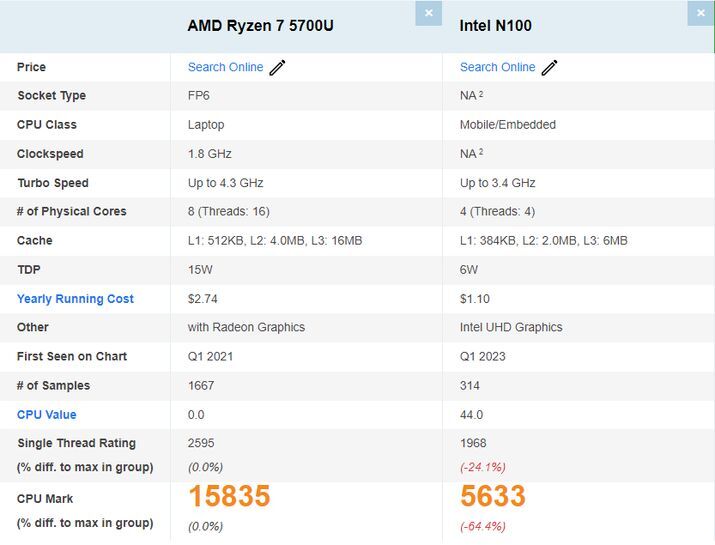Image resolution: width=715 pixels, height=545 pixels.
Task: Click the 15835 CPU Mark score
Action: coord(229,497)
